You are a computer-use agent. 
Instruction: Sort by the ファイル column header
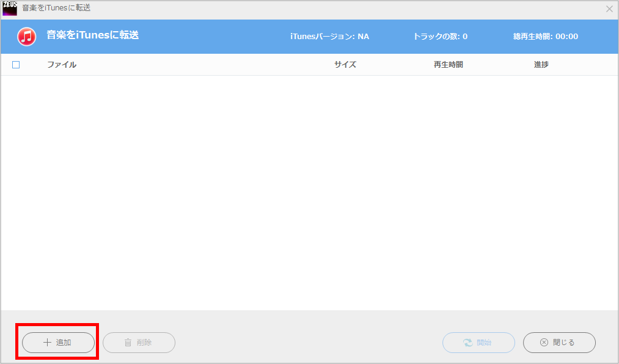(62, 65)
